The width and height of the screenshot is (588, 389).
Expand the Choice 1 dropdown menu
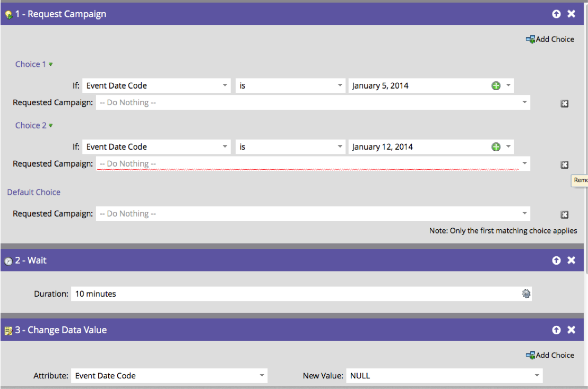[51, 65]
